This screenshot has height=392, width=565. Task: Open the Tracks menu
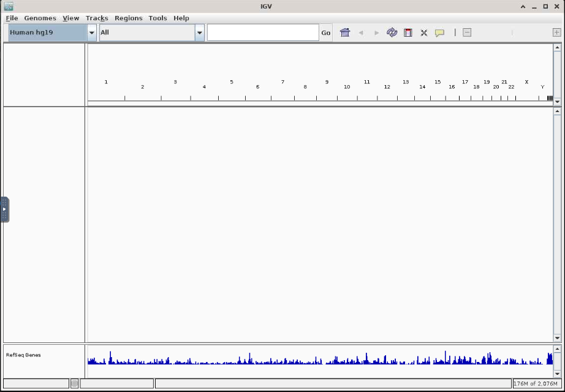97,18
